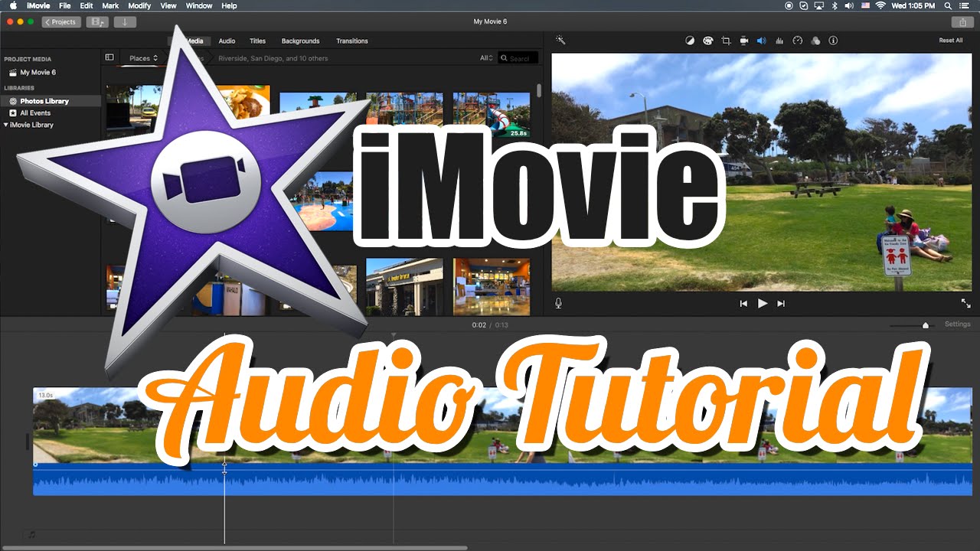The width and height of the screenshot is (980, 551).
Task: Open Spotlight search in menu bar
Action: coord(946,5)
